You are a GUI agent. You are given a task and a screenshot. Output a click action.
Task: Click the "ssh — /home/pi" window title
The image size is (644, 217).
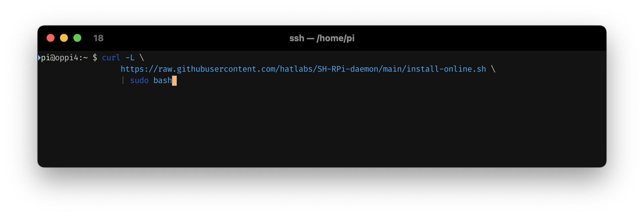(322, 38)
